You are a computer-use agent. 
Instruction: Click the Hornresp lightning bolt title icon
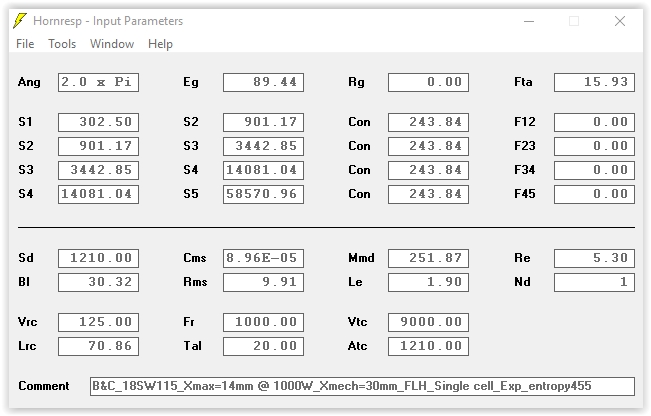point(20,21)
